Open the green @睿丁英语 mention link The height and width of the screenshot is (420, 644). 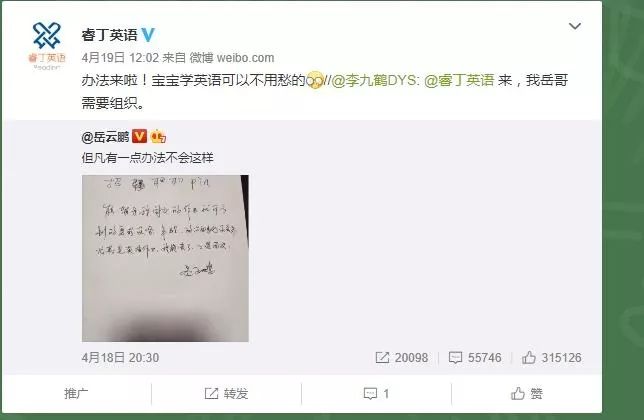[459, 80]
